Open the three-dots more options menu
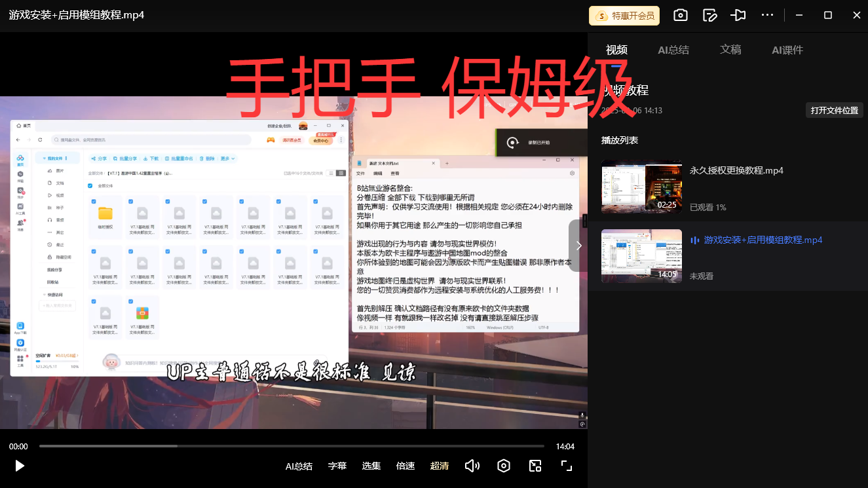 pyautogui.click(x=768, y=15)
